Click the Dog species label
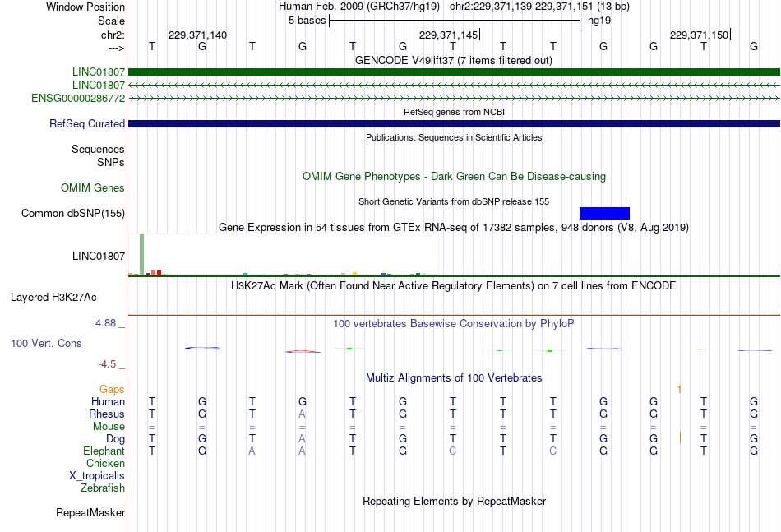This screenshot has height=532, width=781. (x=116, y=439)
